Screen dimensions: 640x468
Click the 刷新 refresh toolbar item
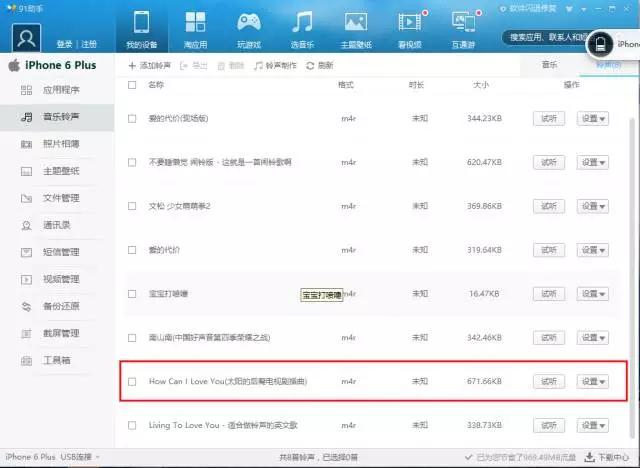pos(320,65)
